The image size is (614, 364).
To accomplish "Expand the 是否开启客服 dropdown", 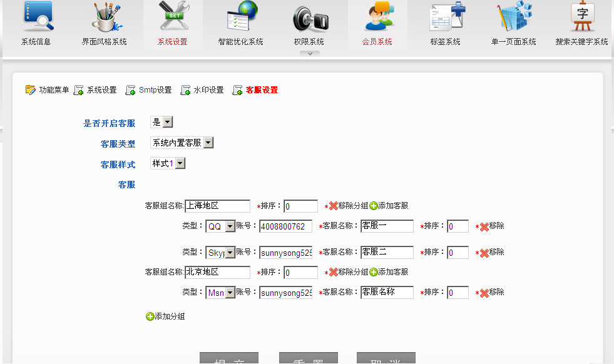I will 168,123.
